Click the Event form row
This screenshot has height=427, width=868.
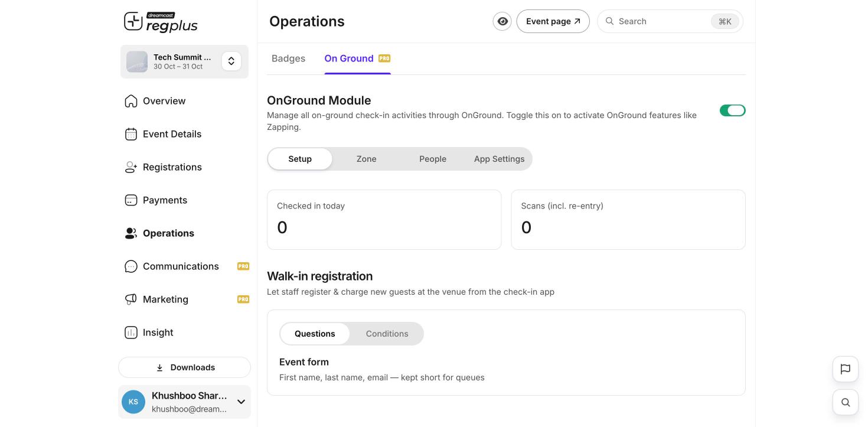click(506, 369)
